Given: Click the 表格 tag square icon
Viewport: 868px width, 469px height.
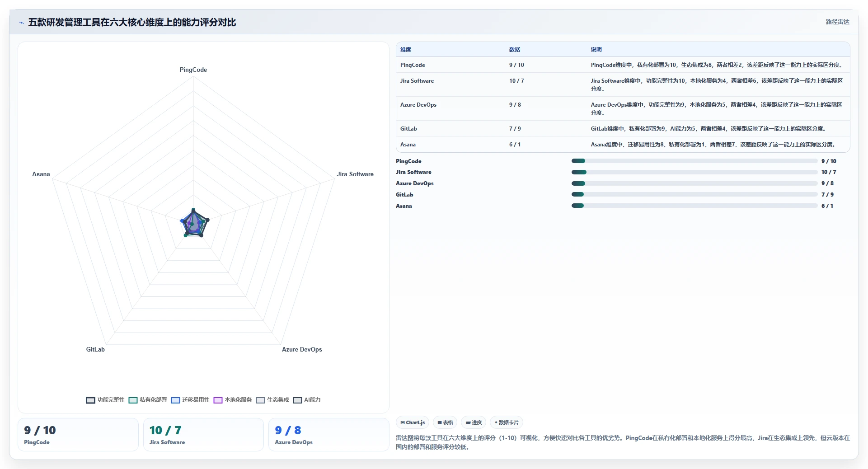Looking at the screenshot, I should (x=440, y=423).
